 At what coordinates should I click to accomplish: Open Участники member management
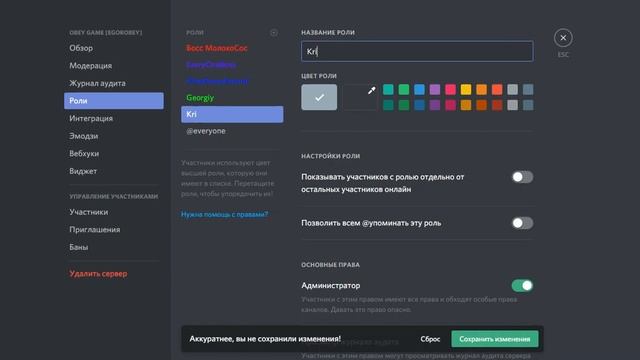pyautogui.click(x=113, y=212)
